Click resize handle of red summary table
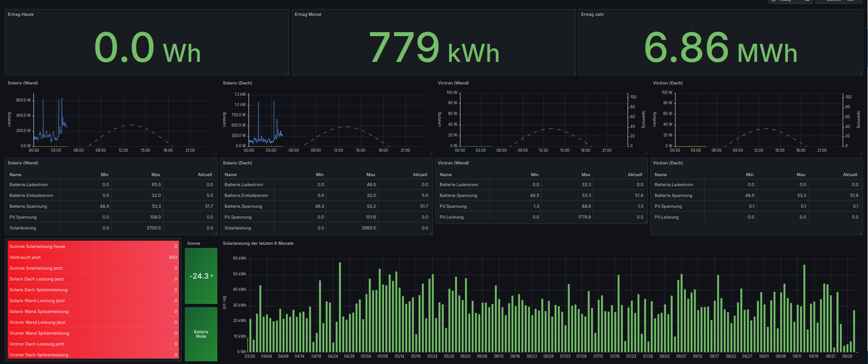The width and height of the screenshot is (868, 364). click(179, 359)
